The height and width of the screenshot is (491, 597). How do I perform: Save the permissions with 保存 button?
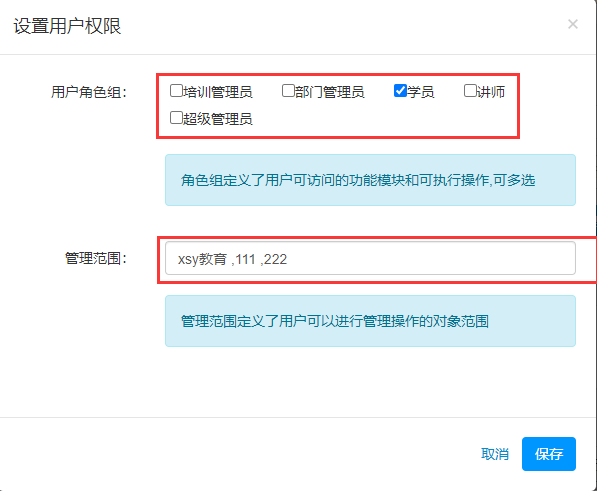pyautogui.click(x=549, y=454)
